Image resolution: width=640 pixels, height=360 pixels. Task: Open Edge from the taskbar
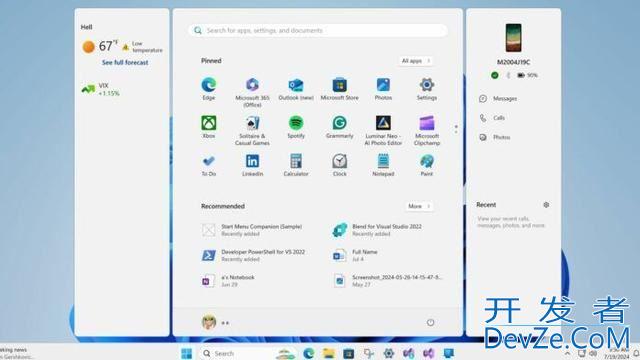309,353
